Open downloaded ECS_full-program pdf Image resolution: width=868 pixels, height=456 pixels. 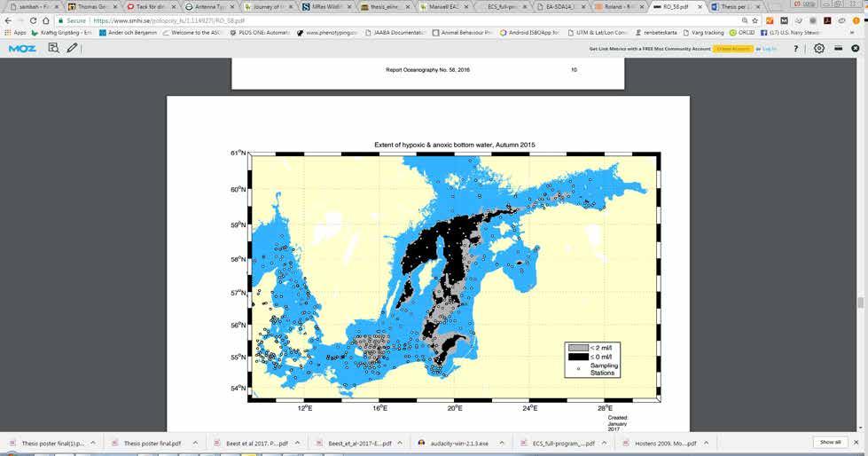pos(558,444)
